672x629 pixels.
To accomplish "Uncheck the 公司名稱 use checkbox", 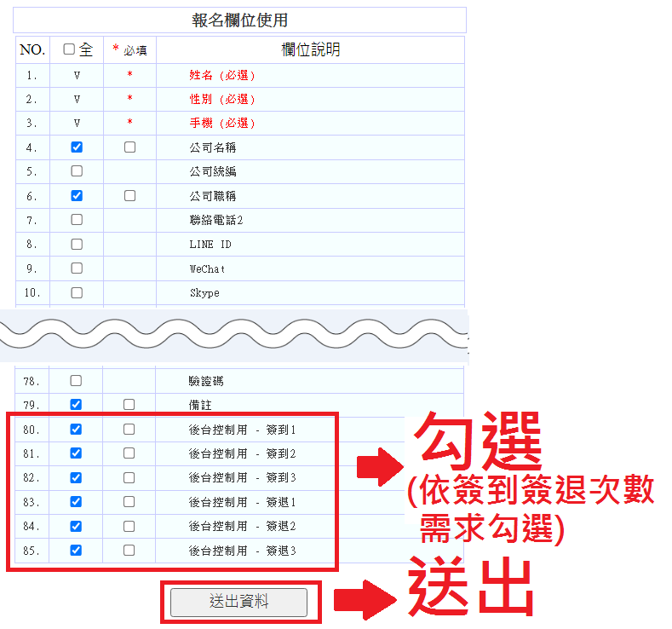I will 77,147.
